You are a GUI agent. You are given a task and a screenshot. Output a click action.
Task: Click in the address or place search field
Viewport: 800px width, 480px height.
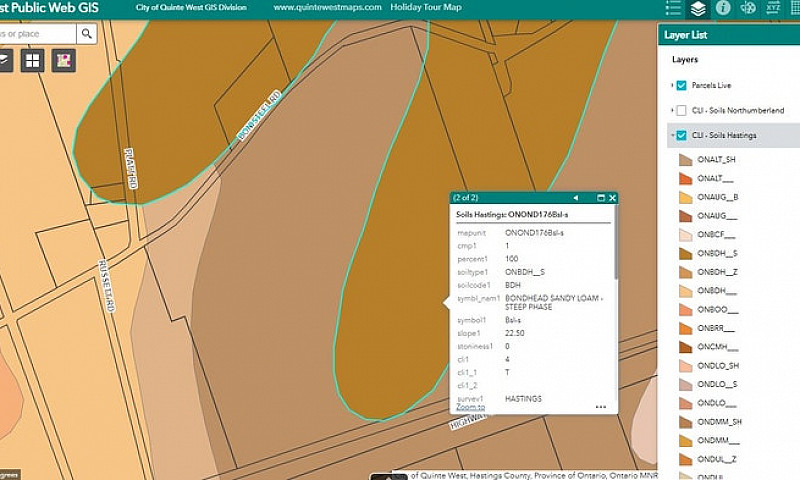point(37,34)
